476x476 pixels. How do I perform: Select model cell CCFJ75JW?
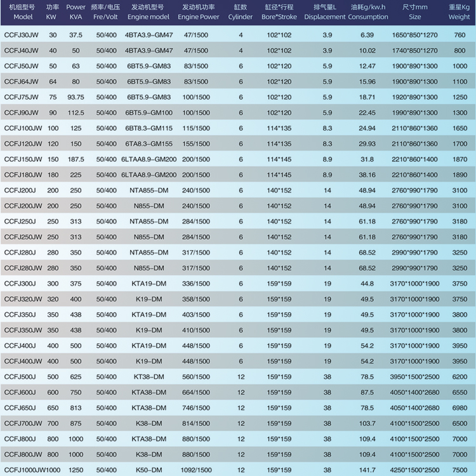pos(21,97)
